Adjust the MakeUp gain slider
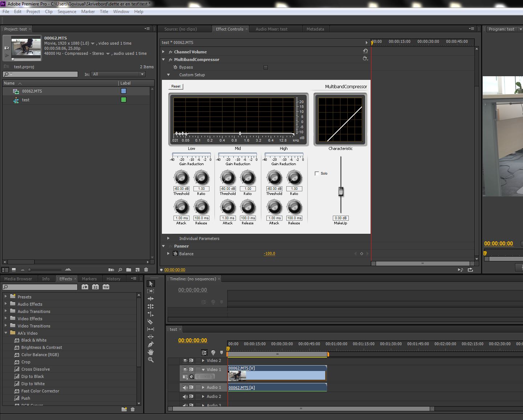The width and height of the screenshot is (523, 420). pyautogui.click(x=341, y=191)
